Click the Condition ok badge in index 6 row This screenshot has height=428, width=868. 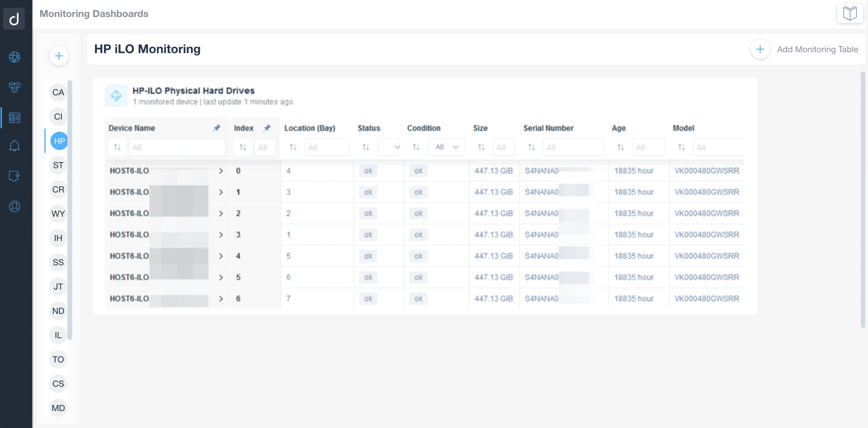(x=418, y=299)
